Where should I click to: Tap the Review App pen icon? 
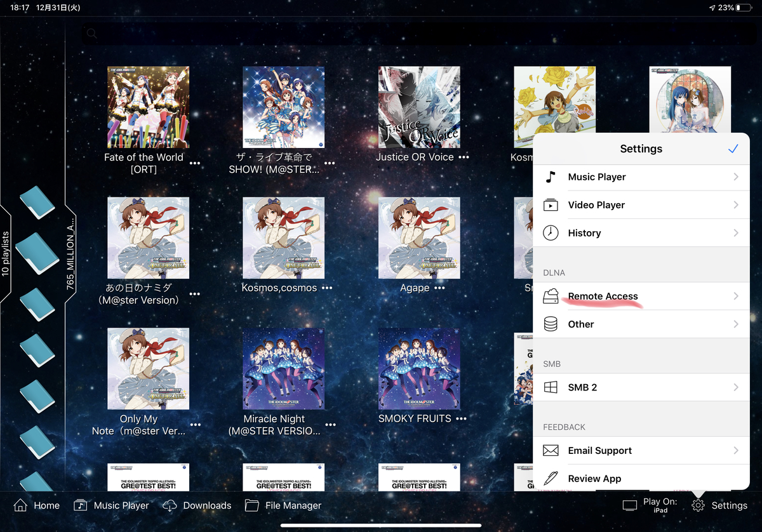point(551,478)
